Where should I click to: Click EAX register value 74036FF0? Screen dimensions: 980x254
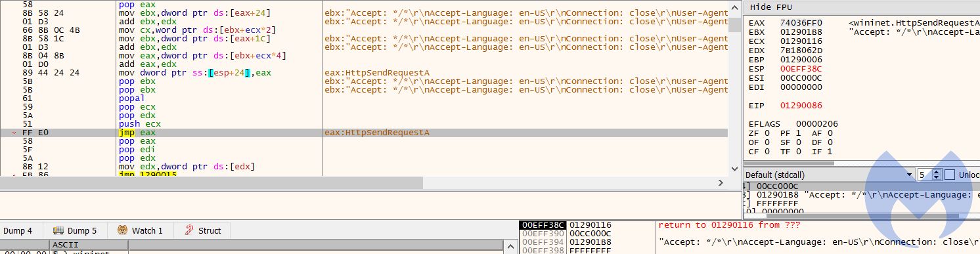(801, 23)
